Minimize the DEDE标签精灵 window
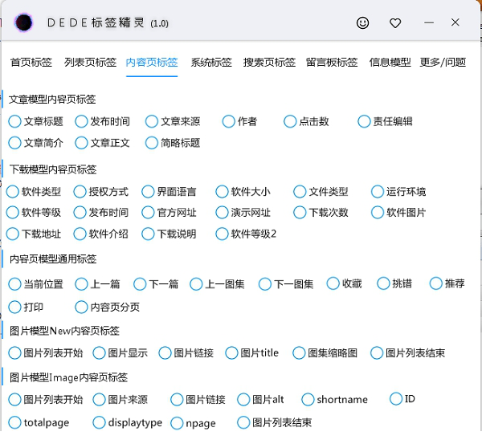The height and width of the screenshot is (448, 482). pos(429,22)
